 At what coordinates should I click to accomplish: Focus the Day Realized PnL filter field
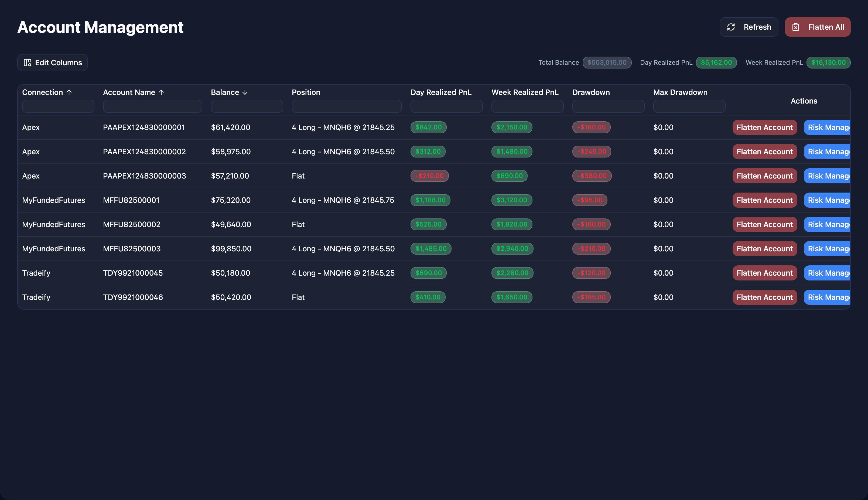click(x=446, y=106)
